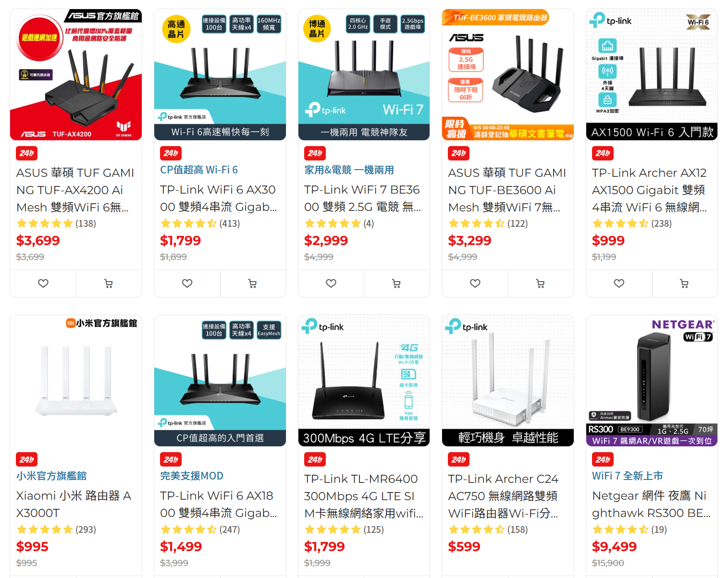Screen dimensions: 728x578
Task: Click the 家用&電競 一機兩用 link
Action: click(x=349, y=170)
